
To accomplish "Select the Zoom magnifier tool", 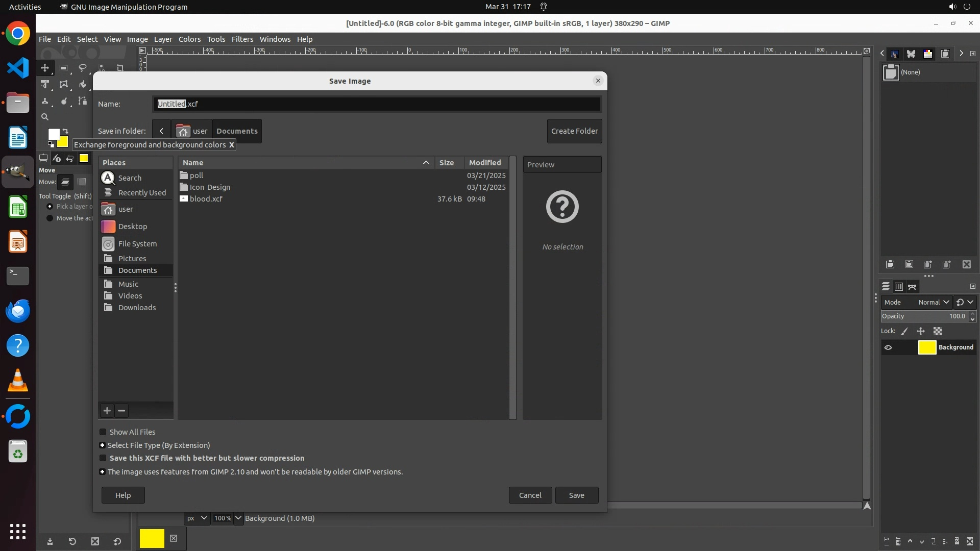I will point(45,117).
